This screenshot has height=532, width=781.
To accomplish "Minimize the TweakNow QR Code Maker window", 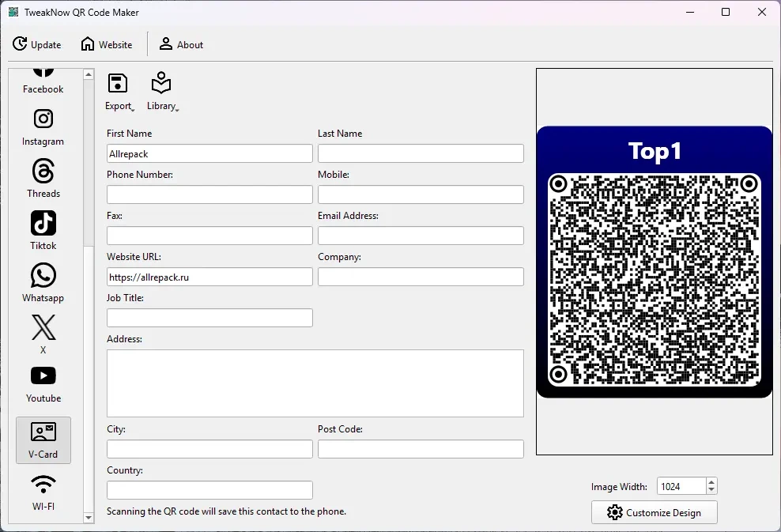I will pyautogui.click(x=690, y=12).
